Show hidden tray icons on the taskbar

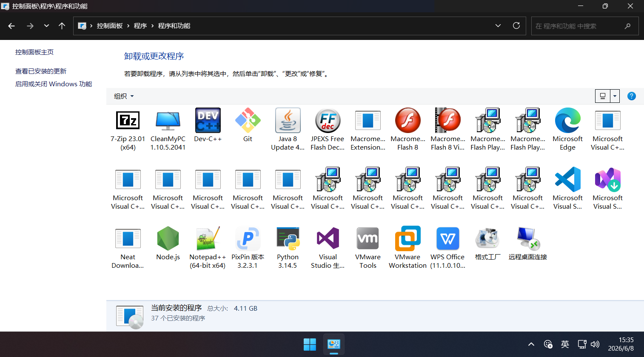point(531,344)
